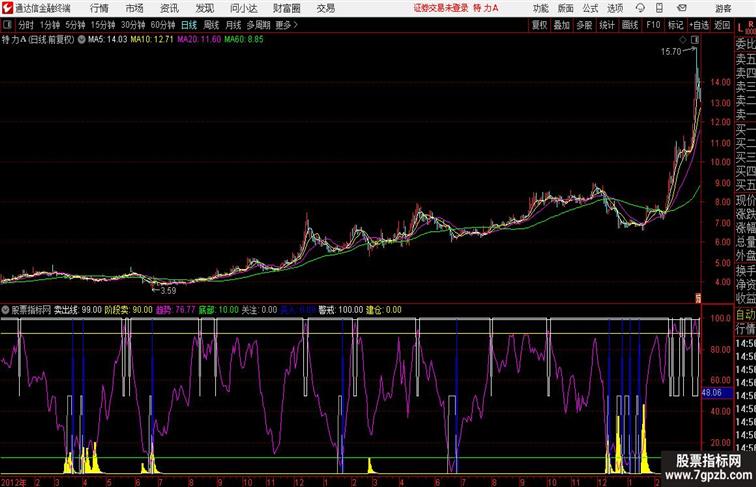Image resolution: width=756 pixels, height=487 pixels.
Task: Click the 15.70 high price annotation
Action: tap(671, 52)
